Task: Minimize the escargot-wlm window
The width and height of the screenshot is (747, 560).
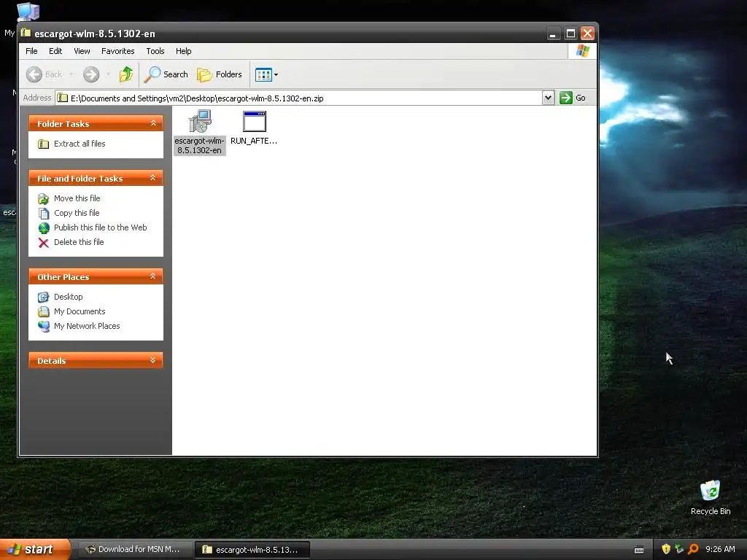Action: pyautogui.click(x=553, y=34)
